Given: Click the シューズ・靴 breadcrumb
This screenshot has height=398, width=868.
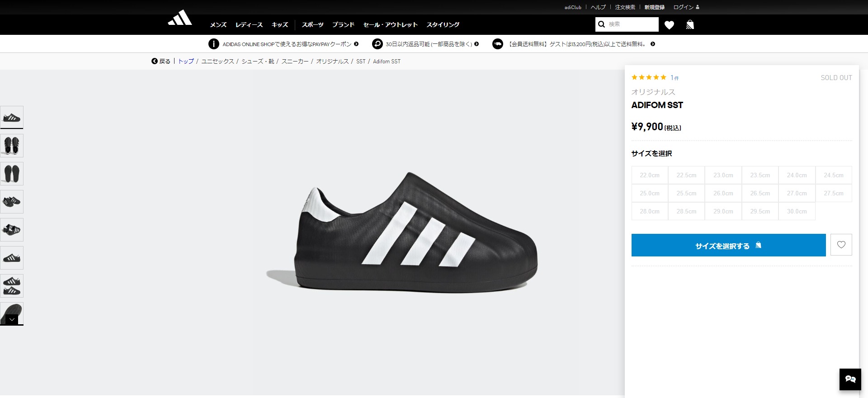Looking at the screenshot, I should point(258,62).
